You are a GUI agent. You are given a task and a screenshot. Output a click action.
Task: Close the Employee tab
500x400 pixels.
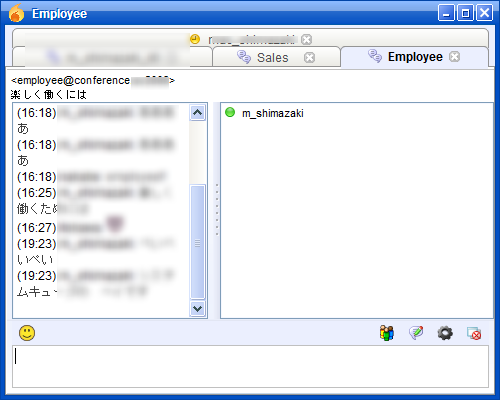coord(454,57)
